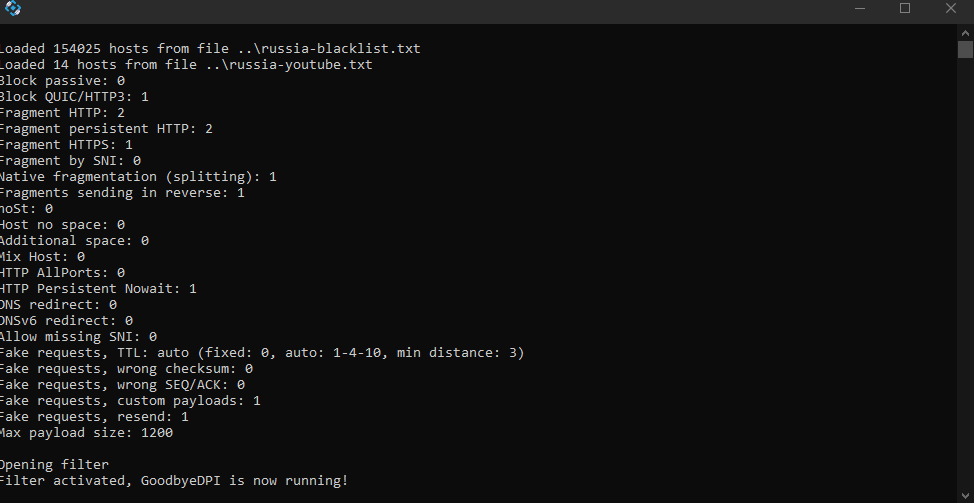
Task: Click the scrollbar up arrow
Action: pos(965,31)
